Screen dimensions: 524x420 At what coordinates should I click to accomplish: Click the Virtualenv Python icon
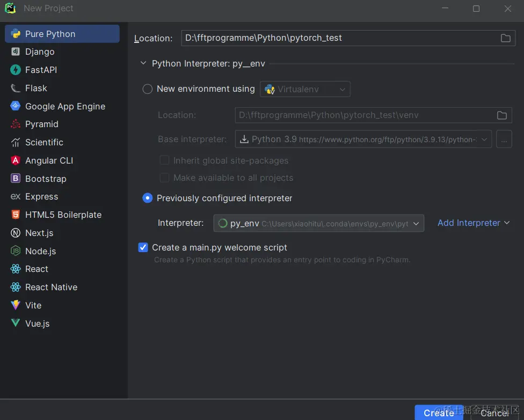(270, 89)
